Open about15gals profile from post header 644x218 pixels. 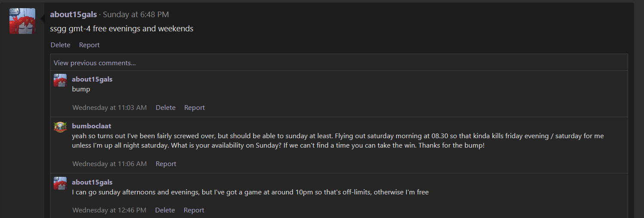(x=73, y=15)
